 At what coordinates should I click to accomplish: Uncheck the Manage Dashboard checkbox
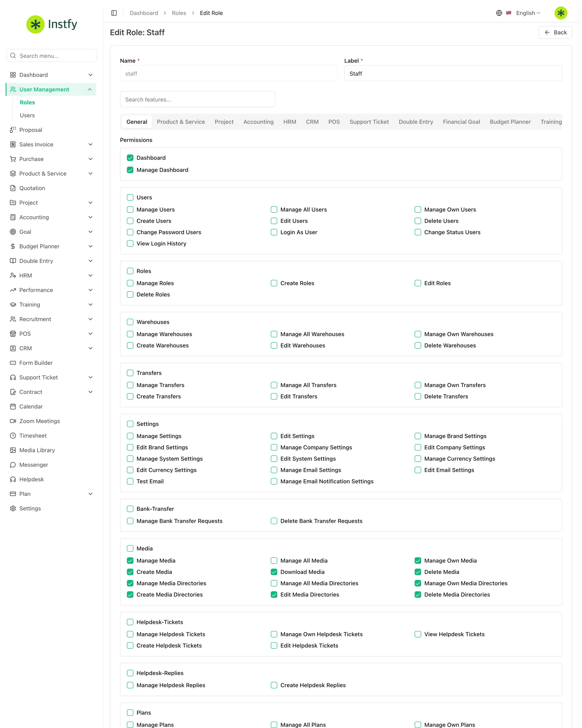130,170
